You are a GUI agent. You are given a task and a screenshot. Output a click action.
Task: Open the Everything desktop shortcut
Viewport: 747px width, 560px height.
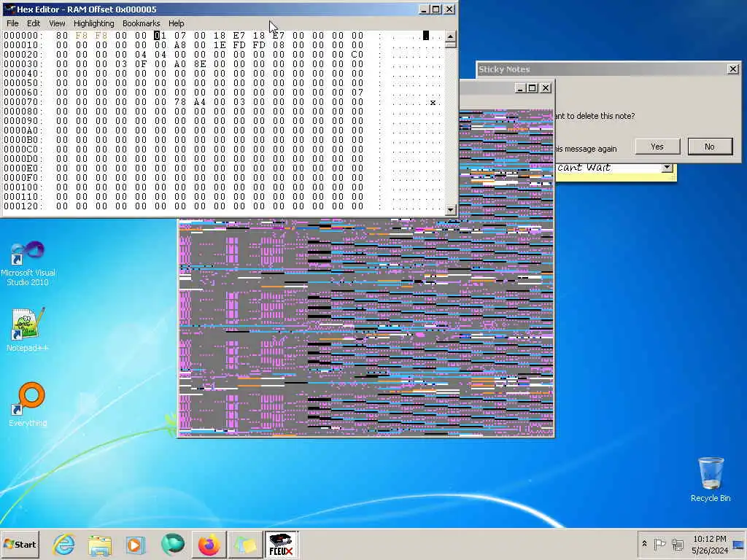pyautogui.click(x=28, y=404)
